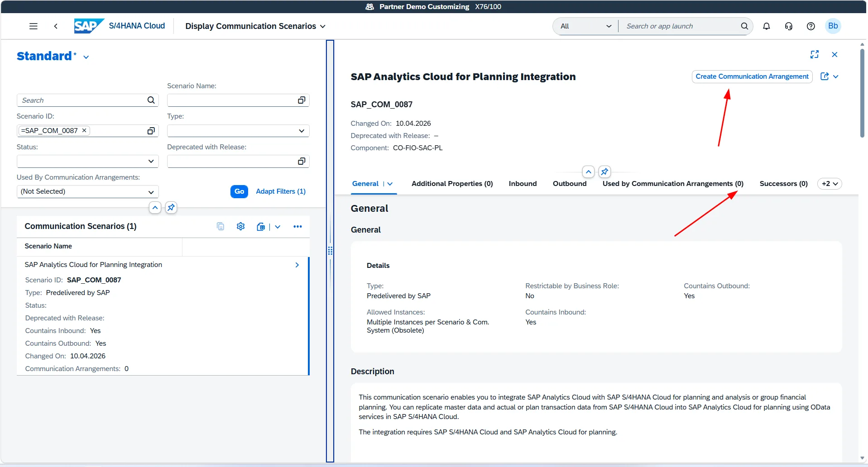Enter full screen for detail panel
The width and height of the screenshot is (868, 467).
pos(815,54)
